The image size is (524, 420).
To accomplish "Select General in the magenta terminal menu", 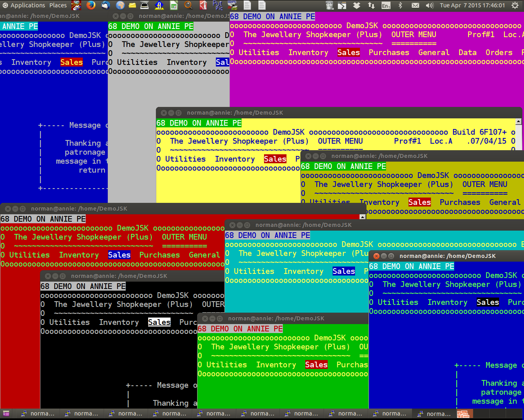I will point(434,52).
